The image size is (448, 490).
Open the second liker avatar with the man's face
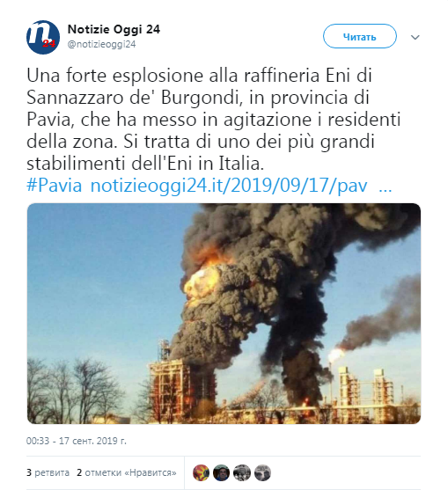(221, 472)
